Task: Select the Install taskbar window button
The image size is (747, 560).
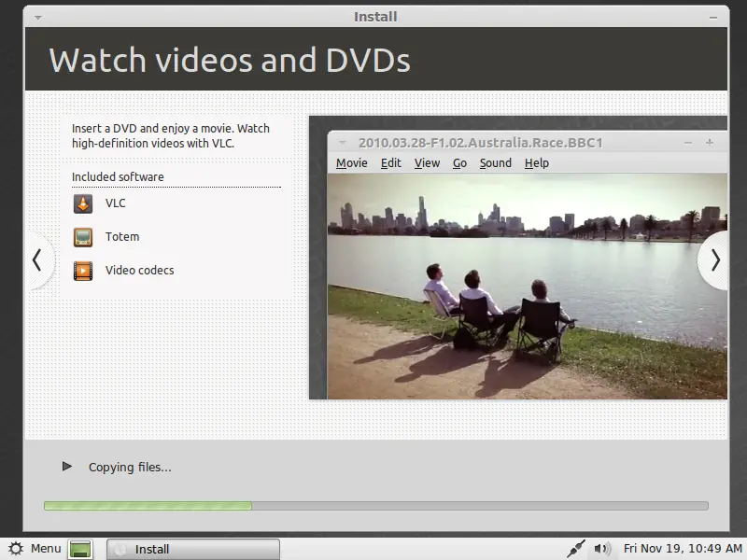Action: [x=193, y=549]
